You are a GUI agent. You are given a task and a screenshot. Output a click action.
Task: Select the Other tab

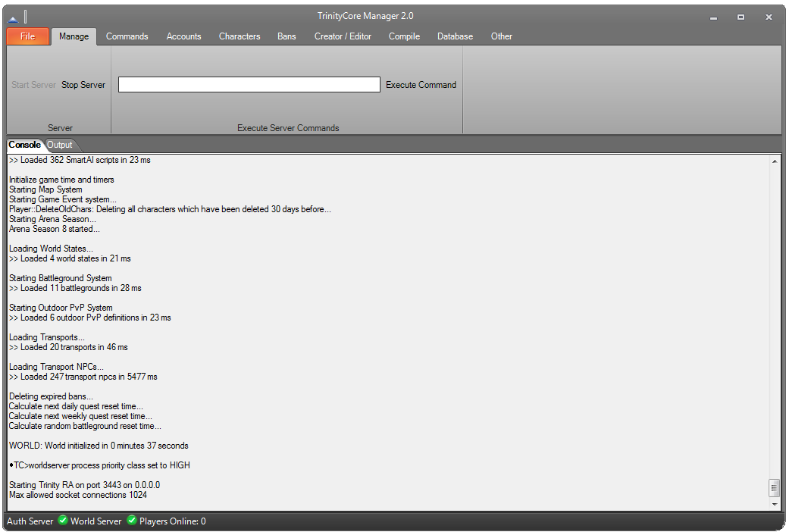click(501, 36)
